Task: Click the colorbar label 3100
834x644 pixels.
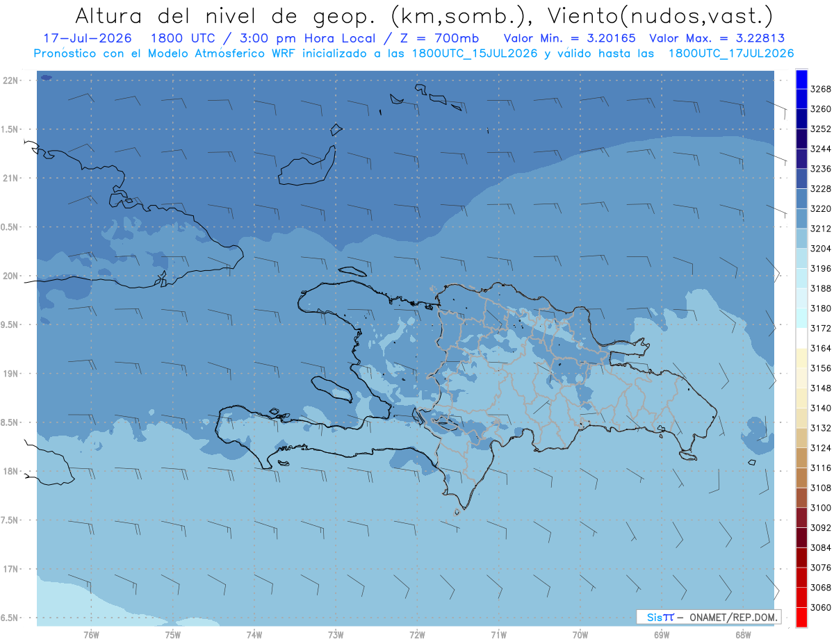Action: pos(821,508)
